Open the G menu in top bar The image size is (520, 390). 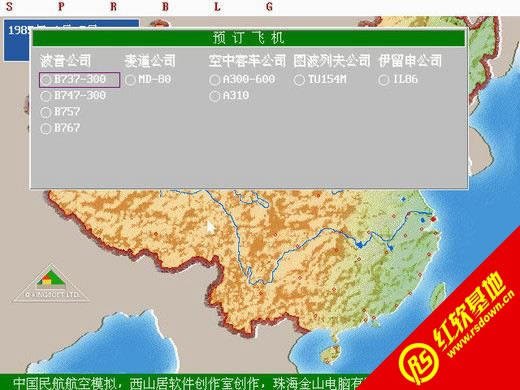269,6
